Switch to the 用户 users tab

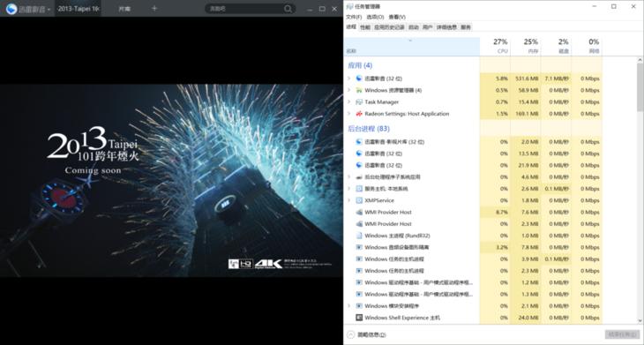pyautogui.click(x=428, y=27)
